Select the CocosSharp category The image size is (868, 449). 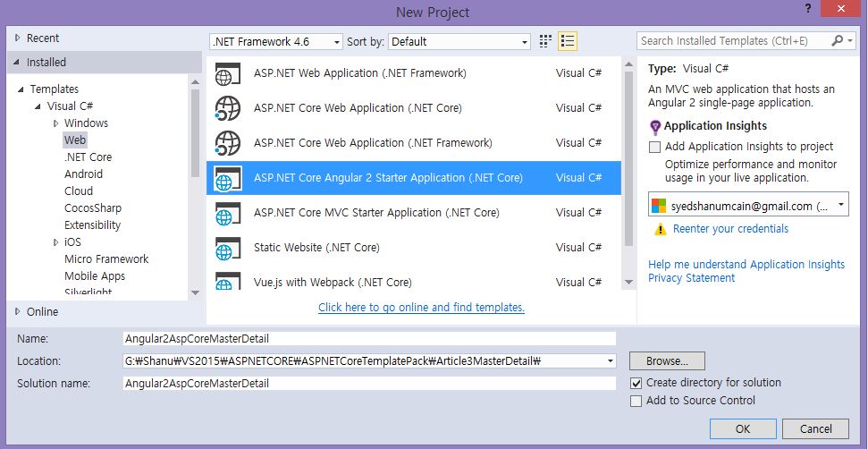coord(93,208)
